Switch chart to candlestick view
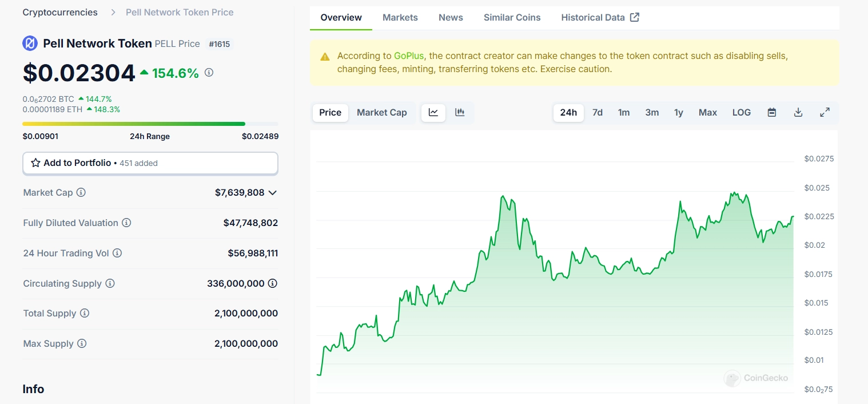Viewport: 868px width, 404px height. [460, 112]
